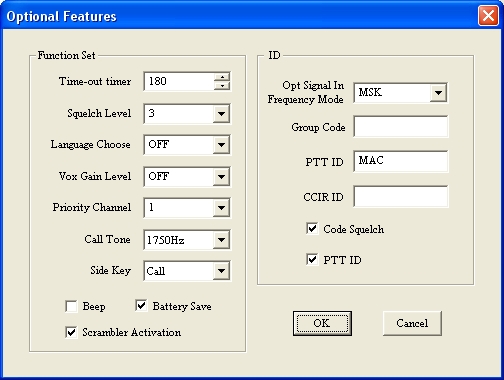The width and height of the screenshot is (504, 380).
Task: Decrease Time-out timer with down arrow
Action: click(222, 86)
